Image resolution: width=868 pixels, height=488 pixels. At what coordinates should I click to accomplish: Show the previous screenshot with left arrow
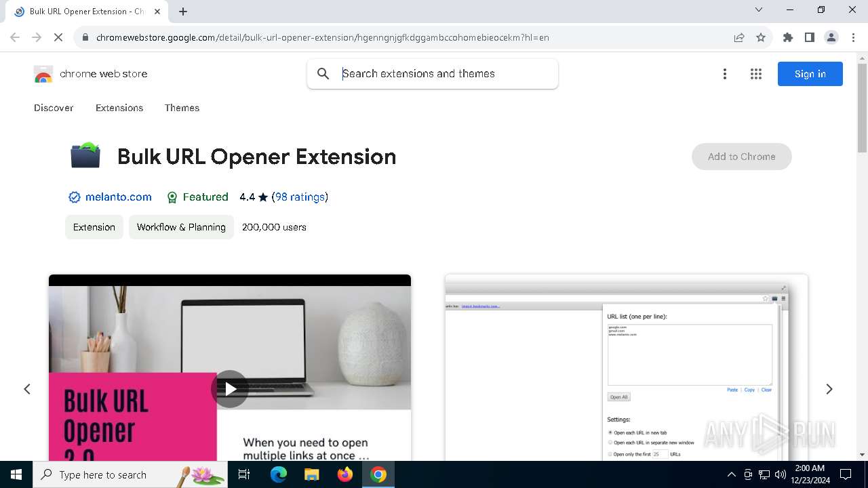(x=27, y=389)
